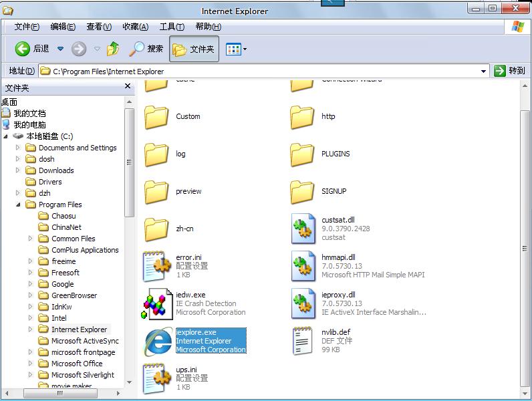Click the Forward arrow icon

79,49
